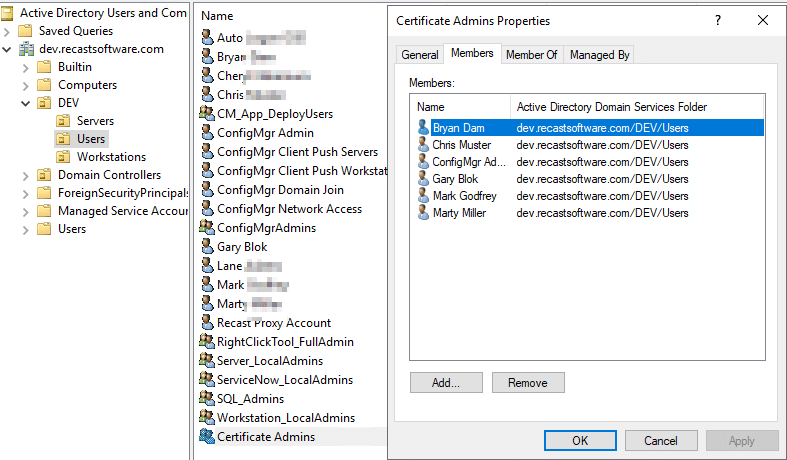
Task: Select the Workstations OU in tree
Action: [x=111, y=157]
